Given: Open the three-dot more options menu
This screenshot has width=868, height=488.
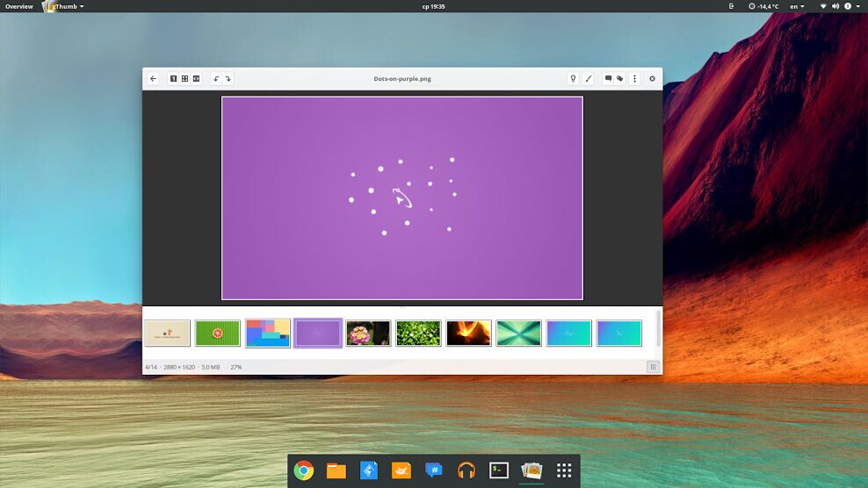Looking at the screenshot, I should click(x=635, y=79).
